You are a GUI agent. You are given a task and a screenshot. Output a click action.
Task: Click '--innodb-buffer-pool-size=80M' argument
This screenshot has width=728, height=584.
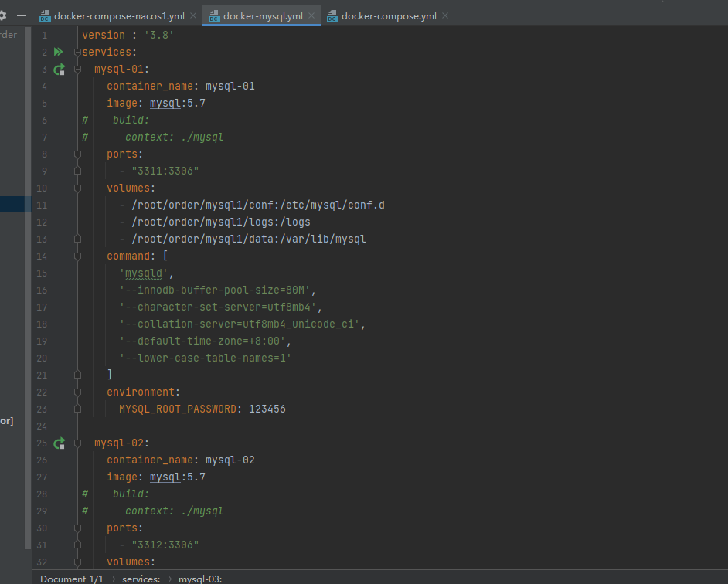215,290
